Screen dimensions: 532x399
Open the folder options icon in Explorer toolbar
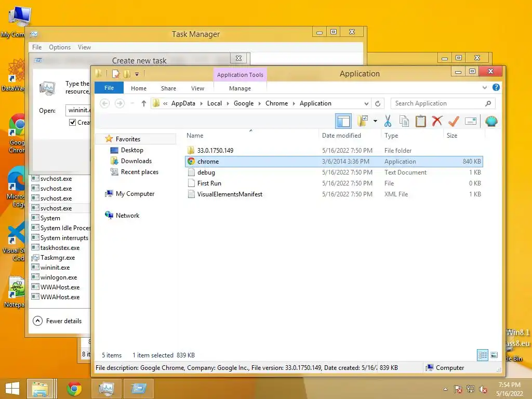pos(362,121)
